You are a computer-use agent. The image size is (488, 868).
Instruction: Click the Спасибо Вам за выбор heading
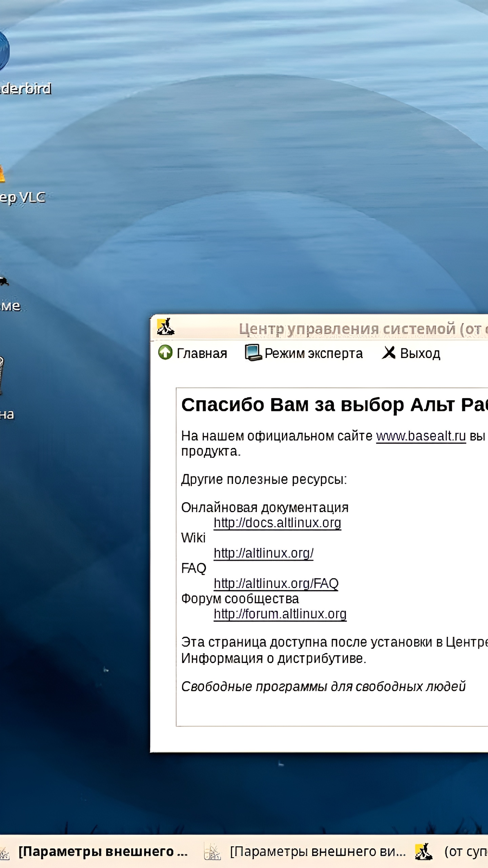[x=334, y=405]
